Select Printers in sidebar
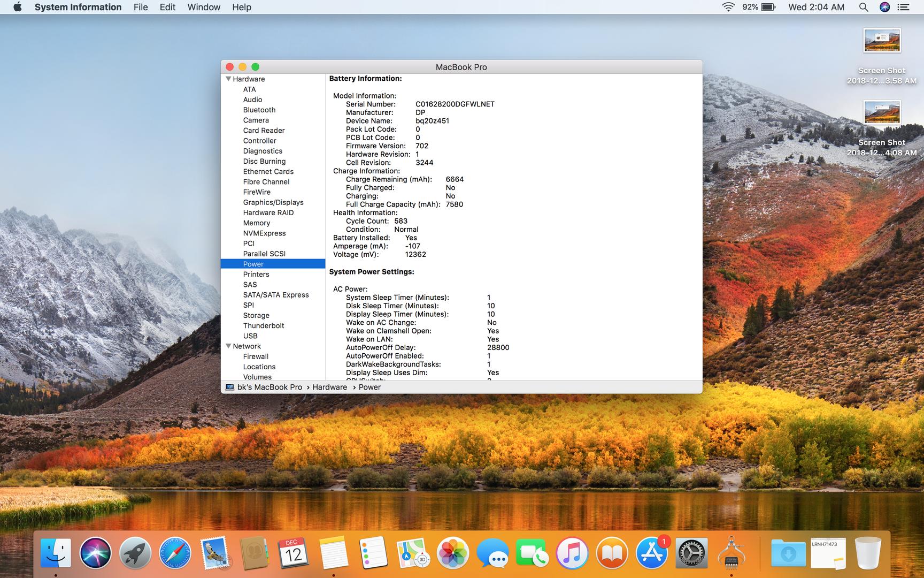This screenshot has width=924, height=578. (x=256, y=274)
